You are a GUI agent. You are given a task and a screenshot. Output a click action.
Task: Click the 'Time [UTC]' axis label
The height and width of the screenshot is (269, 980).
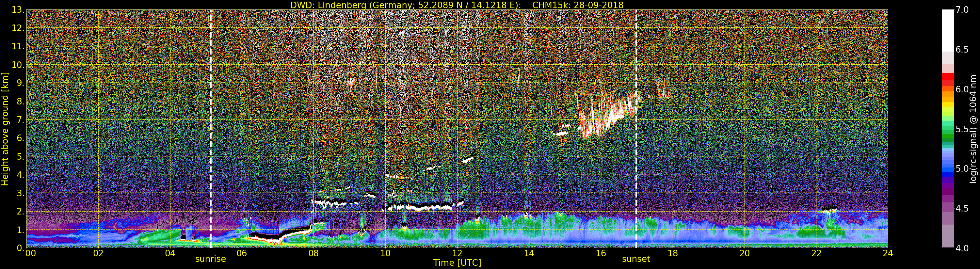[457, 263]
